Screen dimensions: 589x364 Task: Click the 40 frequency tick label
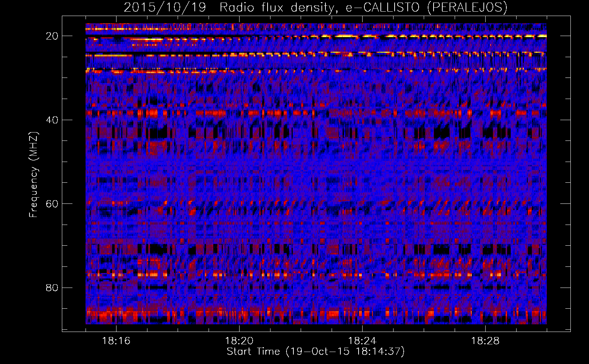(52, 120)
